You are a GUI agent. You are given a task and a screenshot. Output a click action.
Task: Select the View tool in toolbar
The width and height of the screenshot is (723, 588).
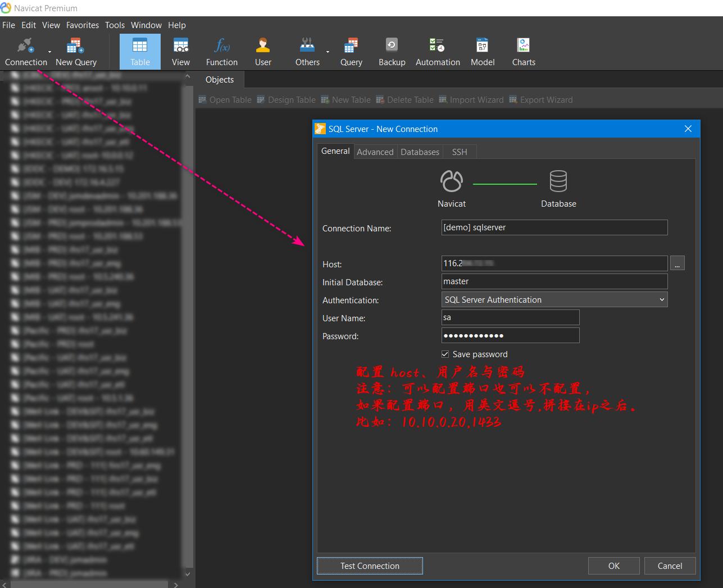(180, 51)
